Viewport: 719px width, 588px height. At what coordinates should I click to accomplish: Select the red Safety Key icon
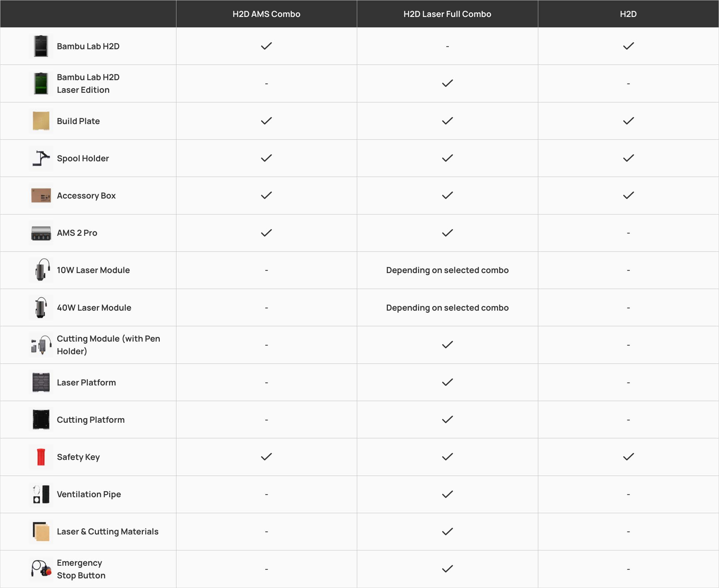click(41, 457)
